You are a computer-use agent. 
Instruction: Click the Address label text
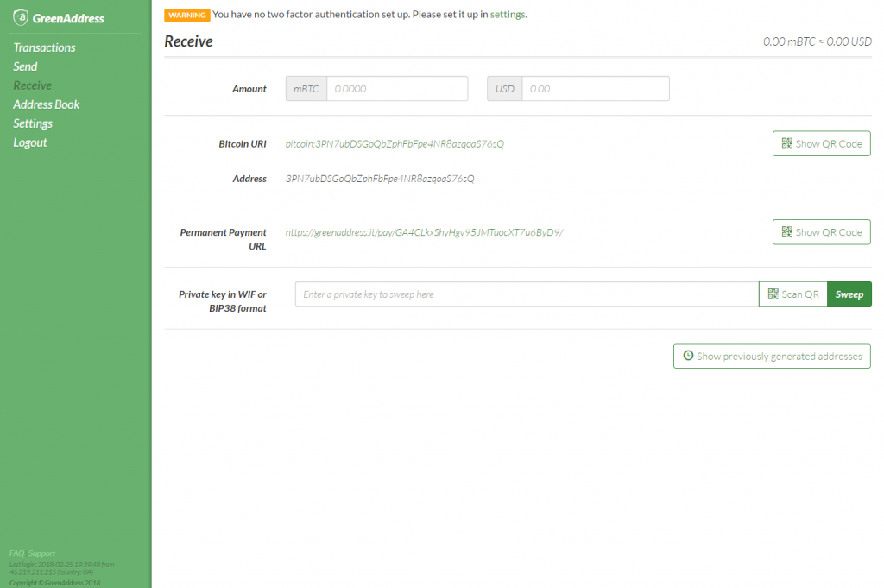(249, 179)
